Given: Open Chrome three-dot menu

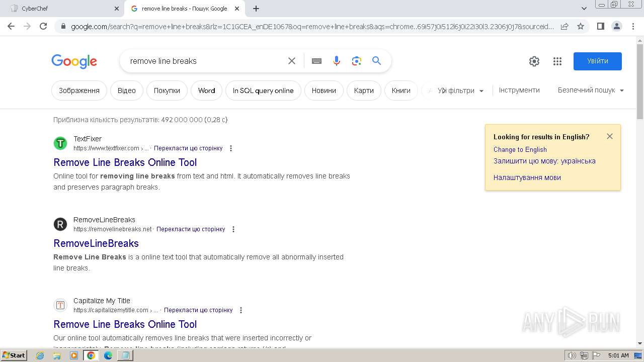Looking at the screenshot, I should pos(633,26).
